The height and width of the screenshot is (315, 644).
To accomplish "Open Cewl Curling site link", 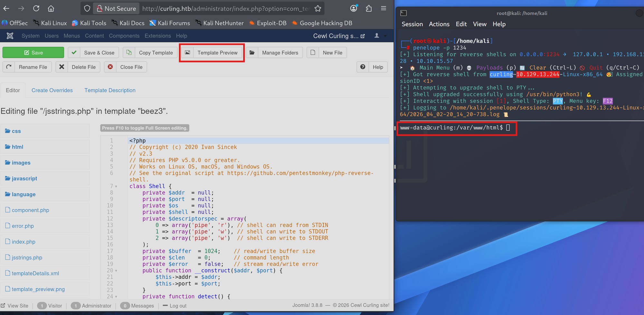I will point(339,36).
